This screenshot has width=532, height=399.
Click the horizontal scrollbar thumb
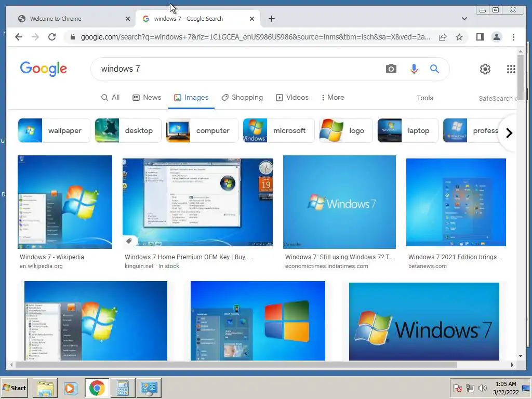click(x=236, y=365)
